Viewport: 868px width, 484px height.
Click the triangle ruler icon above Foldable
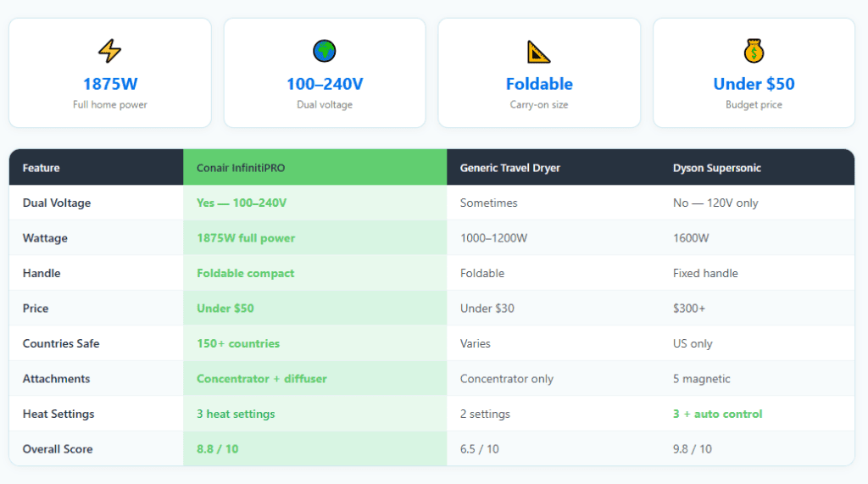(538, 52)
